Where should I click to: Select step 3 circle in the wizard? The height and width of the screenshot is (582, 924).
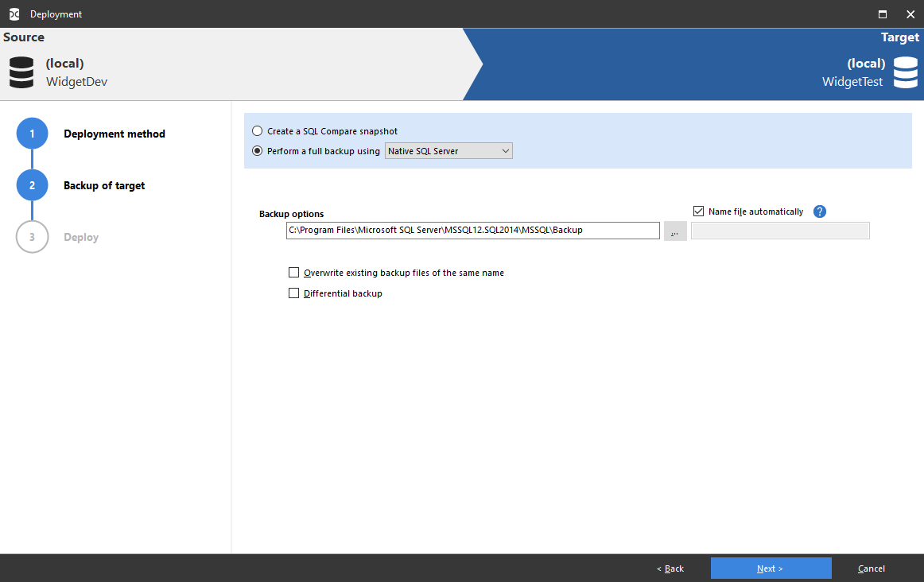click(x=32, y=236)
